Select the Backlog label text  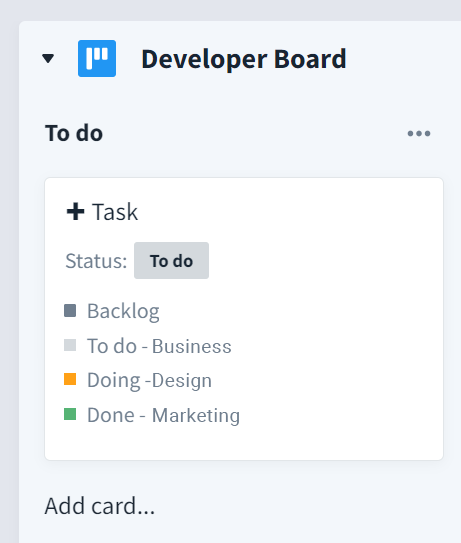123,311
